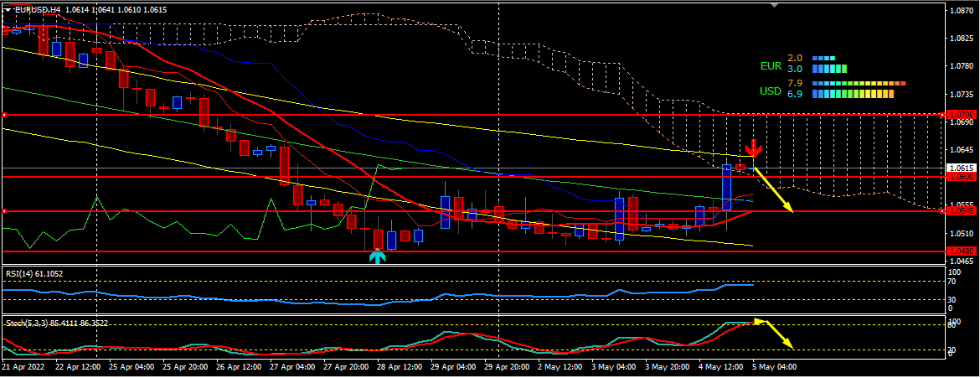Click the RSI(14) 61.1052 indicator label
This screenshot has height=378, width=980.
[35, 273]
